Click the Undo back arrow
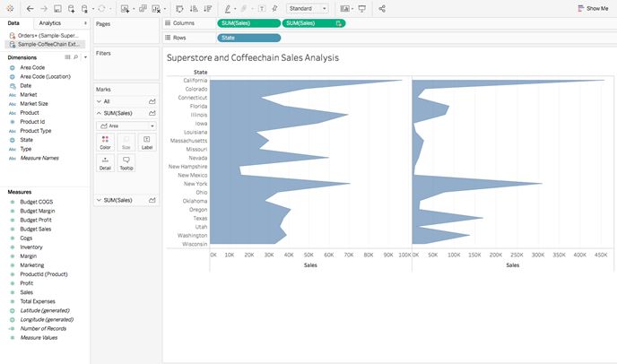The width and height of the screenshot is (617, 364). [30, 8]
